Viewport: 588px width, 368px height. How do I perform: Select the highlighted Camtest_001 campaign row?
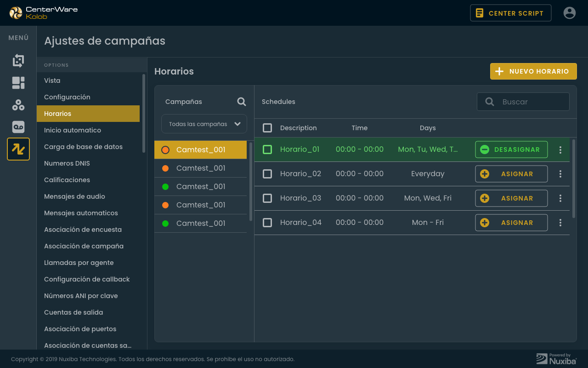click(x=201, y=149)
